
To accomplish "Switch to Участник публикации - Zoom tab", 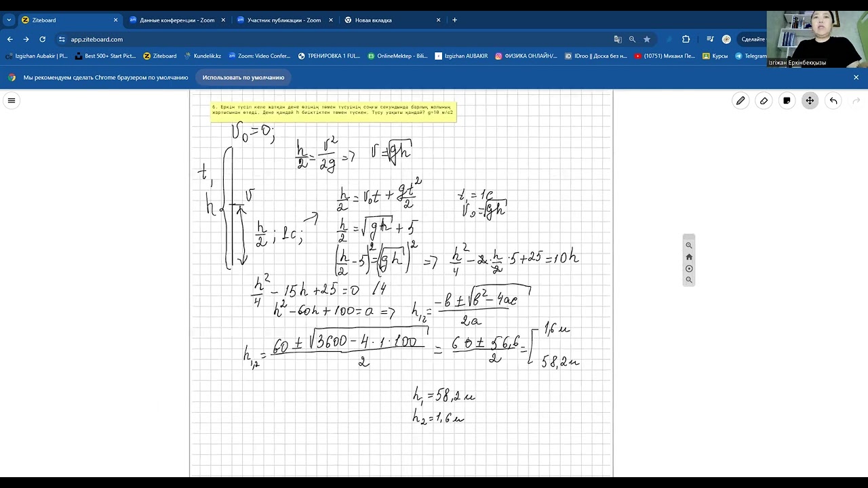I will (284, 20).
